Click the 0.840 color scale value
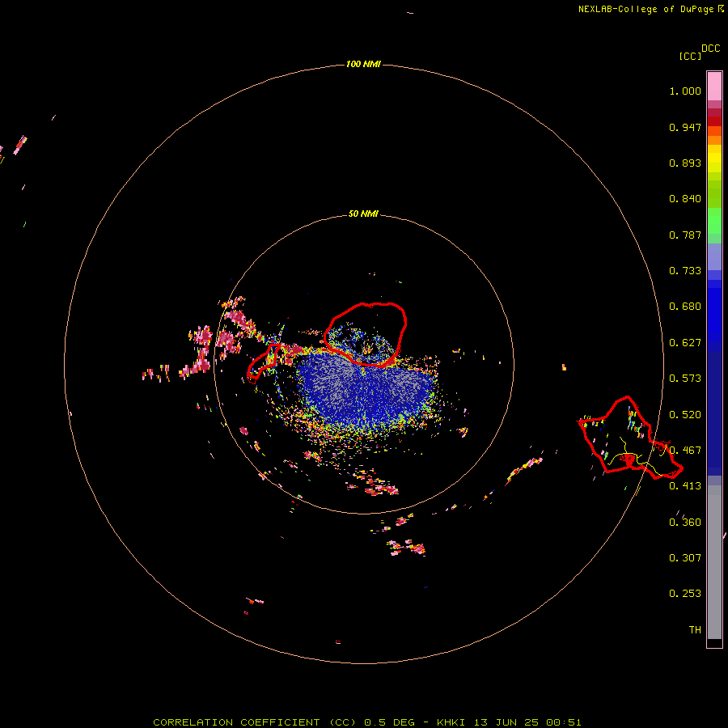The height and width of the screenshot is (728, 728). (685, 199)
